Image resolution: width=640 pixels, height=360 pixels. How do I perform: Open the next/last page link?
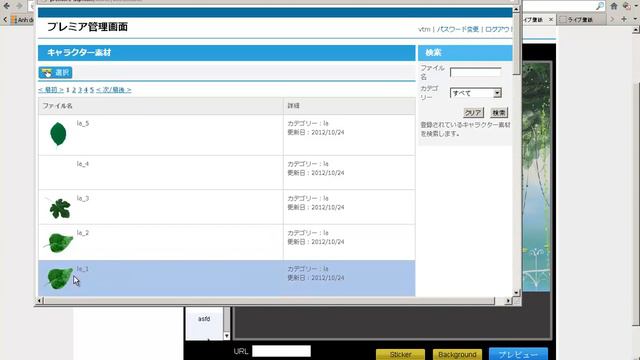[113, 90]
